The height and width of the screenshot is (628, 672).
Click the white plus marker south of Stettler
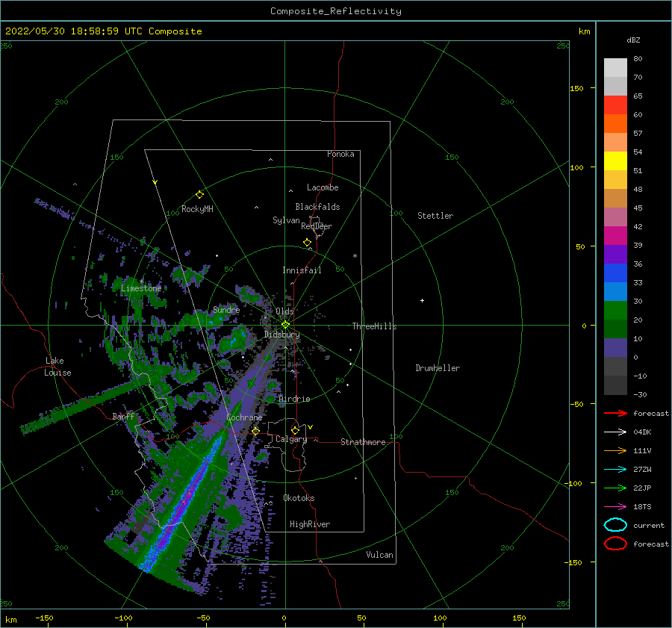tap(422, 300)
